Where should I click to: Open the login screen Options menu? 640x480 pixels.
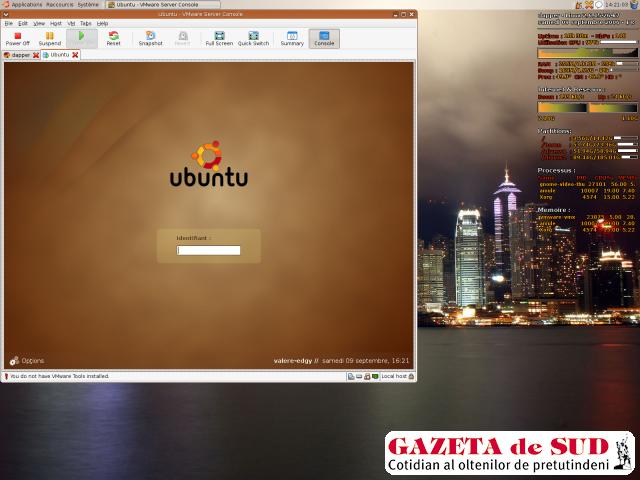tap(27, 361)
